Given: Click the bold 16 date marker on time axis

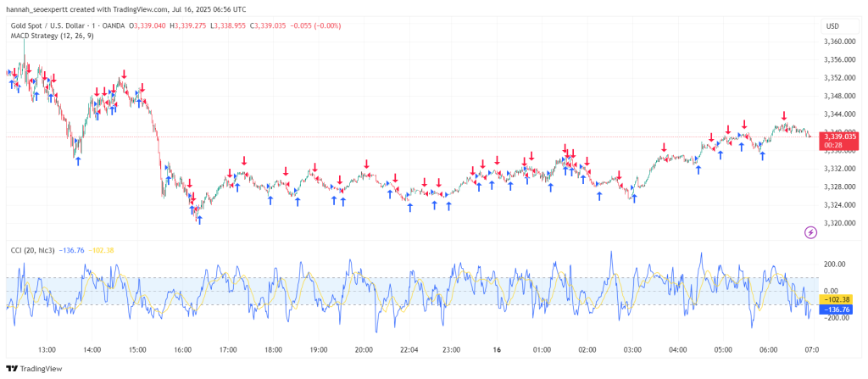Looking at the screenshot, I should [x=497, y=350].
